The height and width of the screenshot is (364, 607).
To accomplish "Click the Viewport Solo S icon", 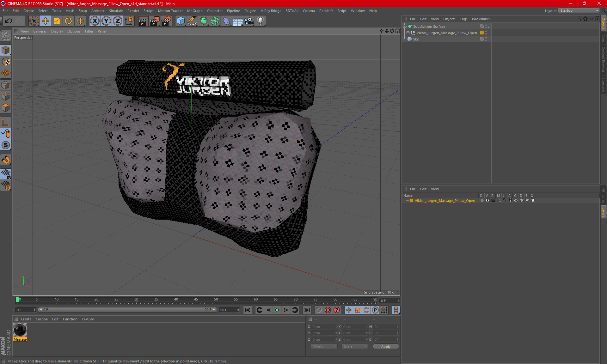I will [x=6, y=145].
